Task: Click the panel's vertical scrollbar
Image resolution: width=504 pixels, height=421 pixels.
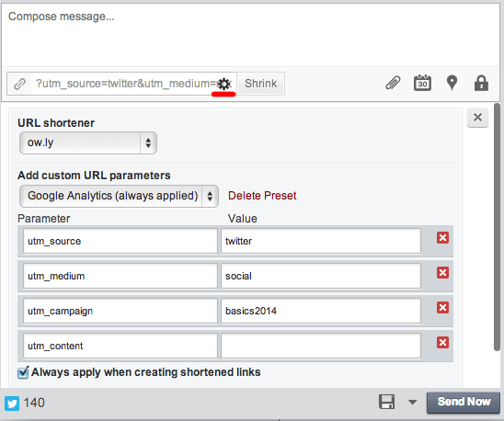Action: point(497,226)
